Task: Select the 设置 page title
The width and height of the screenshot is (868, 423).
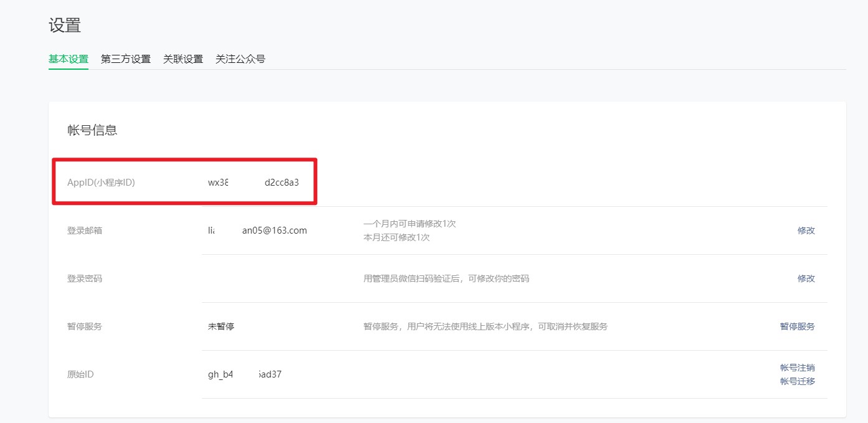Action: tap(65, 26)
